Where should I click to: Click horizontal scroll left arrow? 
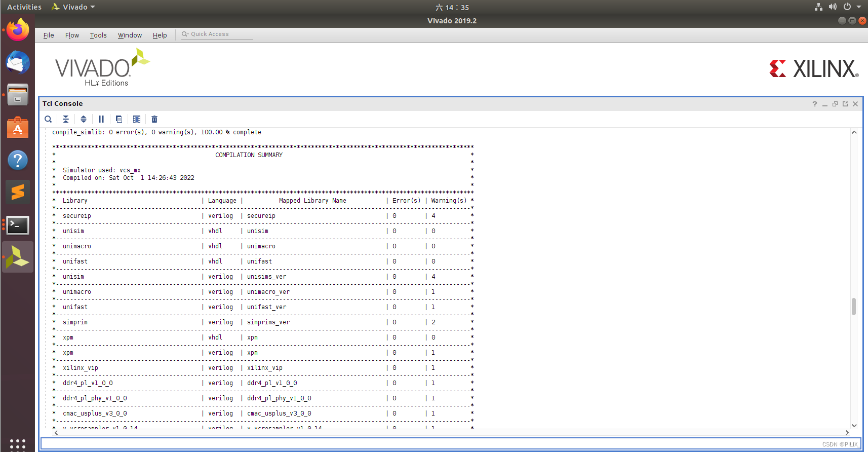click(x=56, y=433)
